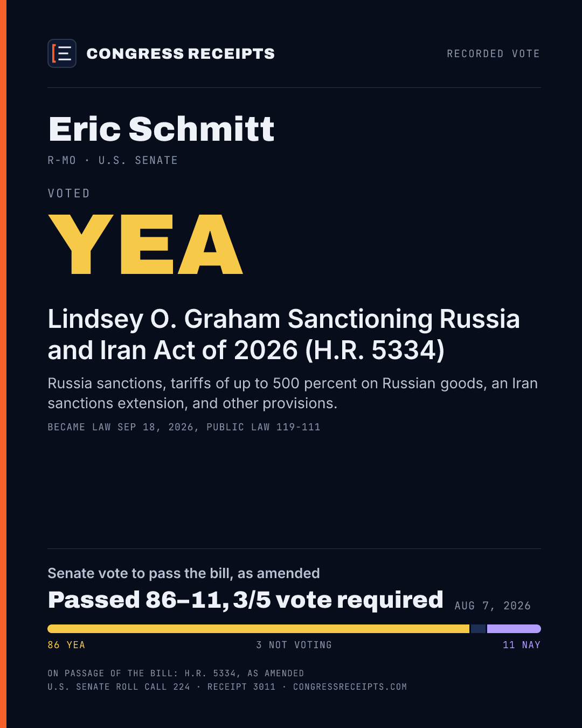This screenshot has width=582, height=728.
Task: Select the RECORDED VOTE label
Action: click(x=493, y=54)
